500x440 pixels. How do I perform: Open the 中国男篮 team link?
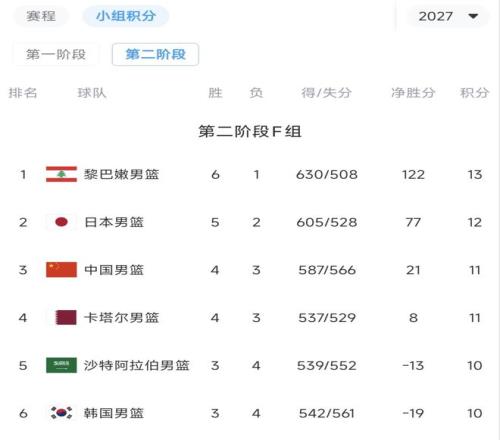pyautogui.click(x=114, y=270)
